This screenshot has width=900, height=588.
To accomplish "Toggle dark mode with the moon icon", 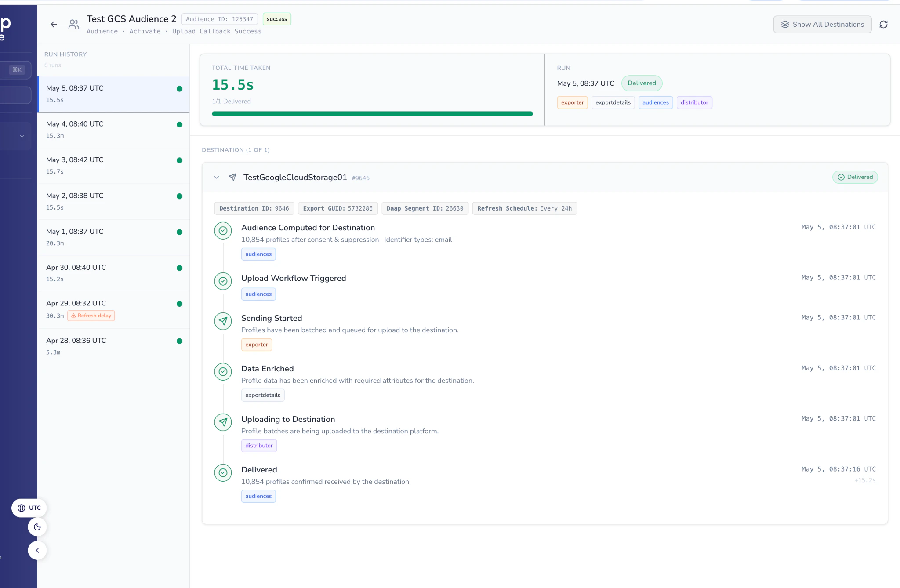I will click(x=37, y=527).
